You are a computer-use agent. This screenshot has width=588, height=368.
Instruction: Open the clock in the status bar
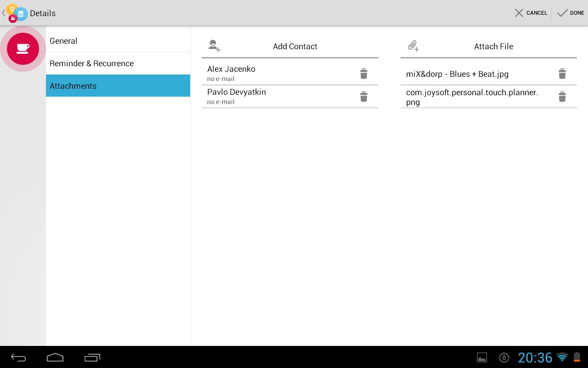(x=535, y=357)
